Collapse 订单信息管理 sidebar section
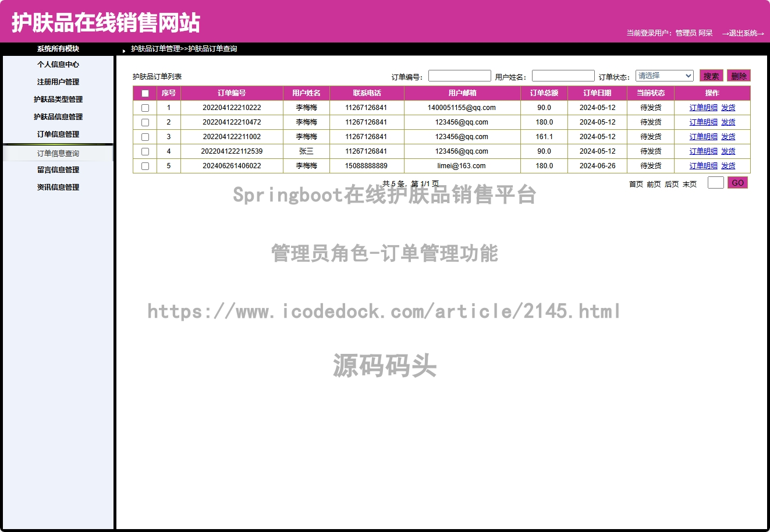 (x=58, y=134)
